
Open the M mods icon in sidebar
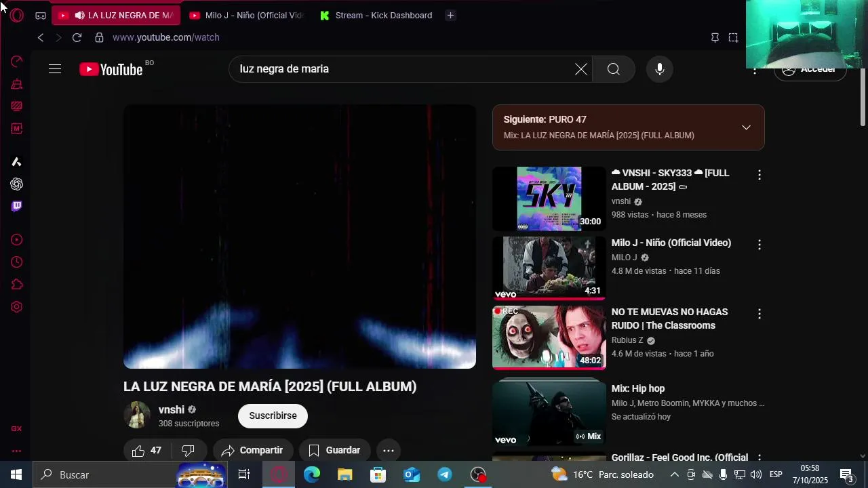click(x=17, y=129)
